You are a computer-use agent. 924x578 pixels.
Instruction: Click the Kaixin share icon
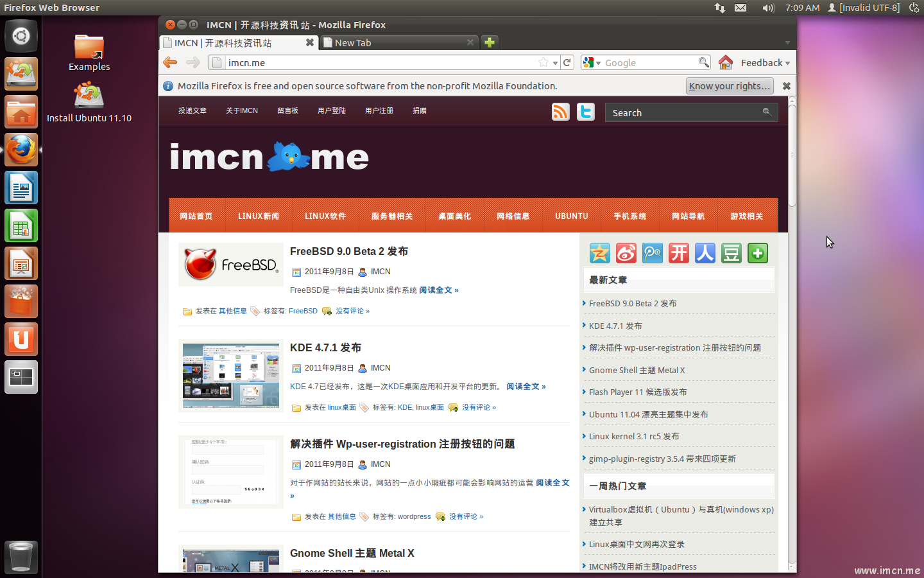pos(679,253)
